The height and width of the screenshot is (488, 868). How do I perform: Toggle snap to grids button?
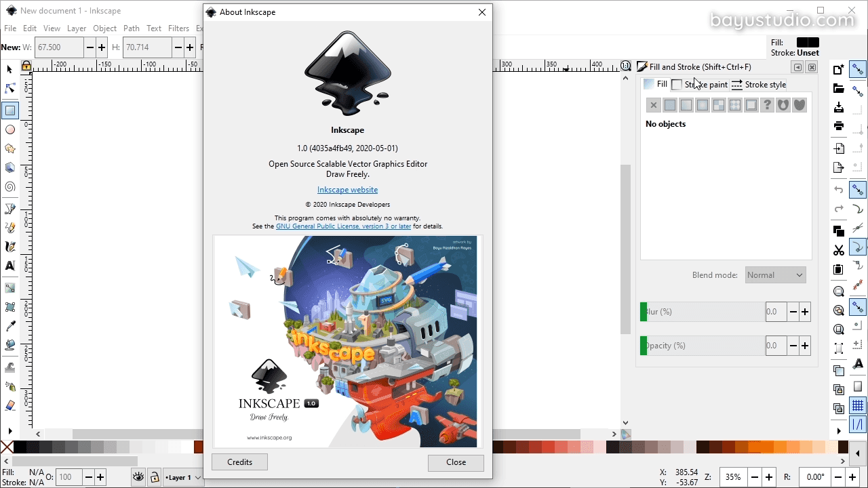[858, 406]
